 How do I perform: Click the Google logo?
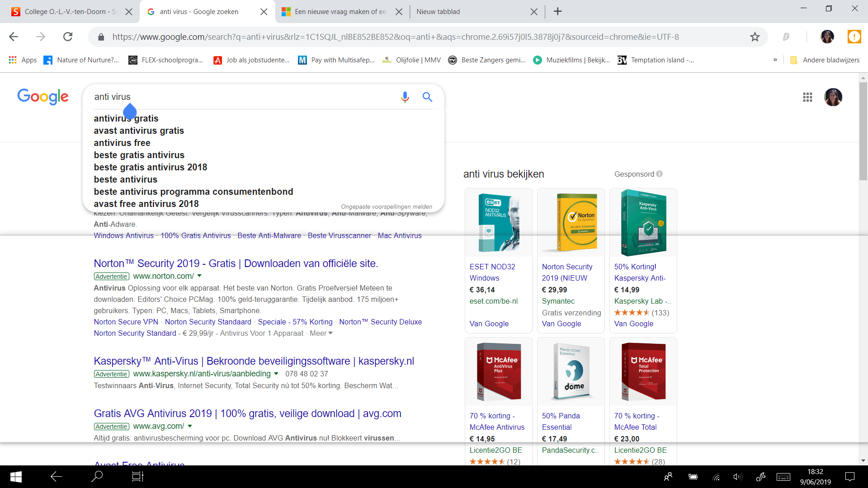click(x=43, y=96)
